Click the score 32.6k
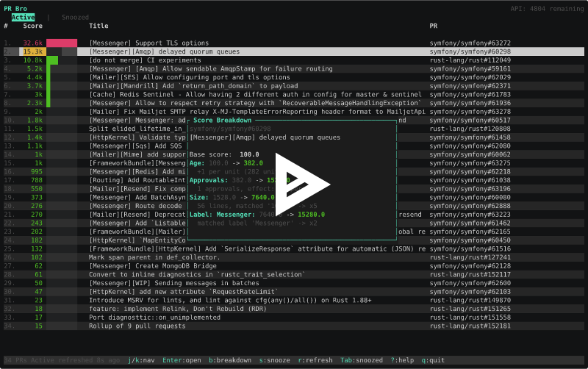The height and width of the screenshot is (369, 588). pos(33,43)
